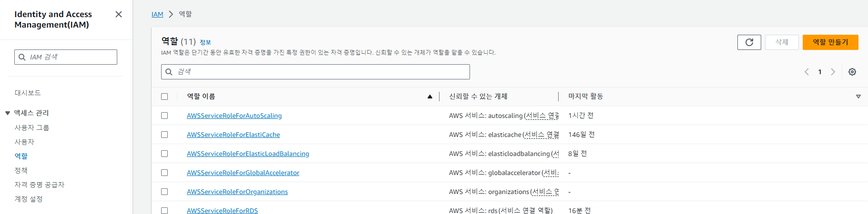Click rds trusted entity cell
This screenshot has width=868, height=214.
point(501,210)
